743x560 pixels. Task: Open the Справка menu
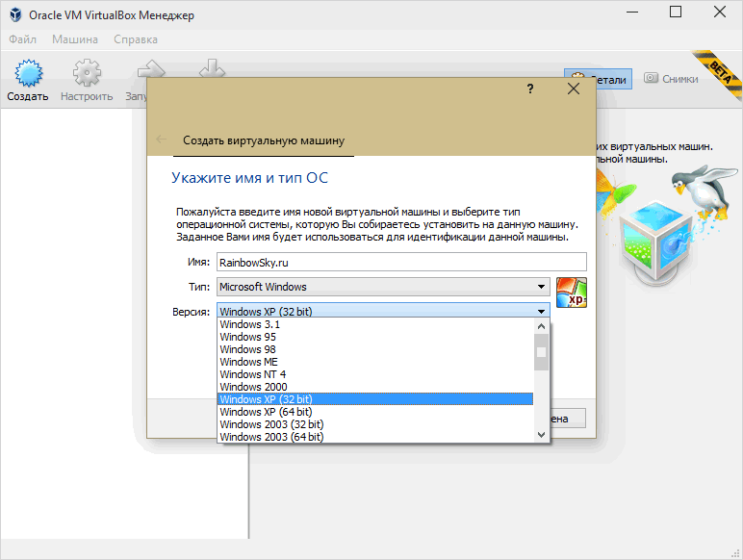[136, 39]
